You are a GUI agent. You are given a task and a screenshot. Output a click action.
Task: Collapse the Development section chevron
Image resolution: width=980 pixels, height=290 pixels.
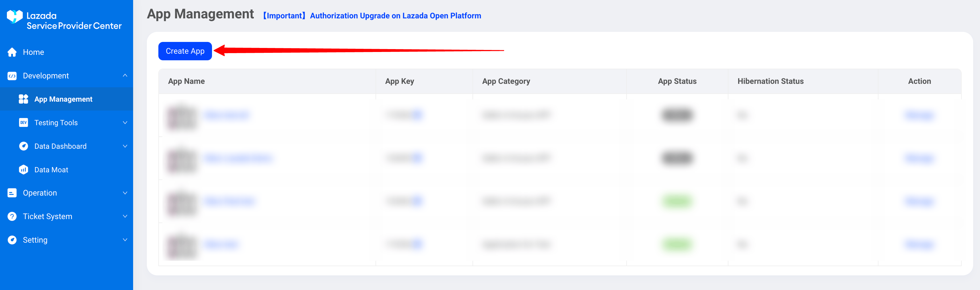click(x=125, y=75)
